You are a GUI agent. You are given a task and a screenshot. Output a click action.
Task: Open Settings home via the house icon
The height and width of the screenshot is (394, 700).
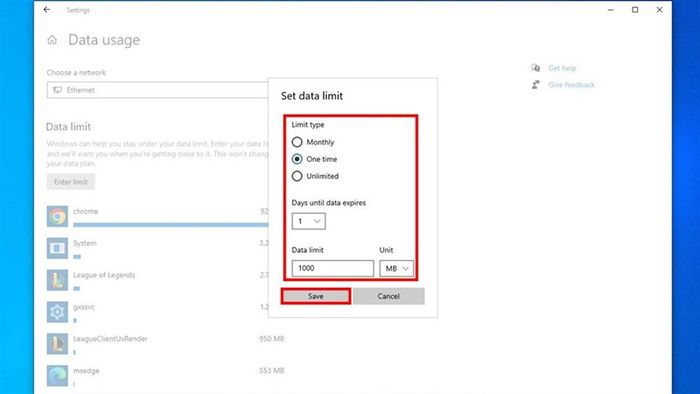[52, 40]
